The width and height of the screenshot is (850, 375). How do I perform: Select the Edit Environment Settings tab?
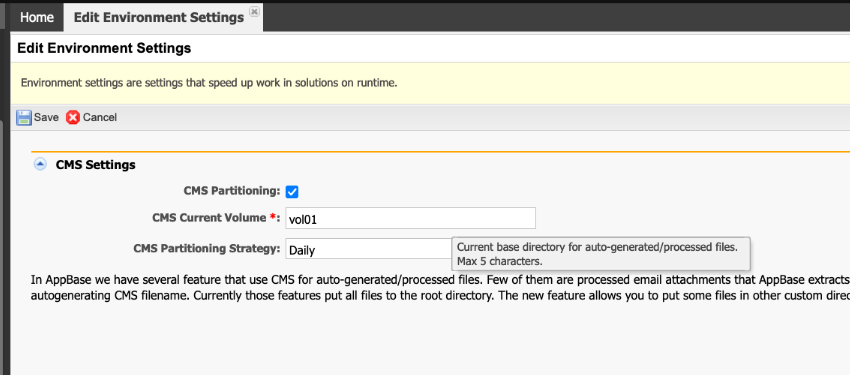click(x=159, y=17)
